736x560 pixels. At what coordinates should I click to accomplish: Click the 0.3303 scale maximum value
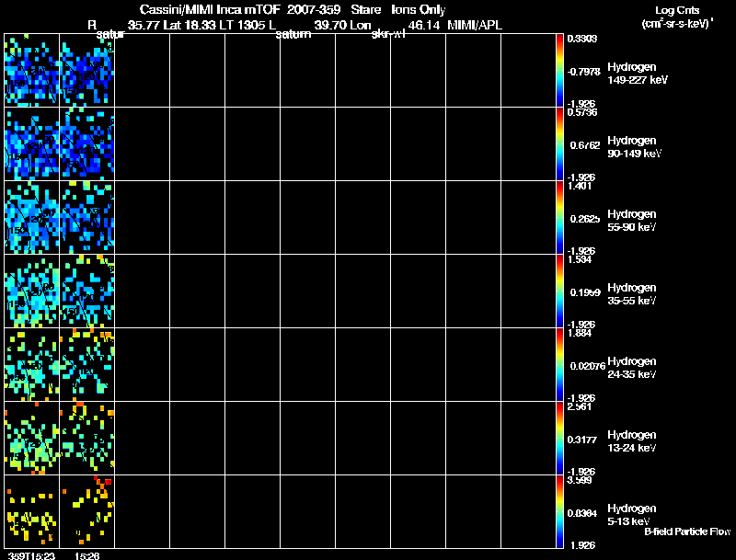(582, 39)
